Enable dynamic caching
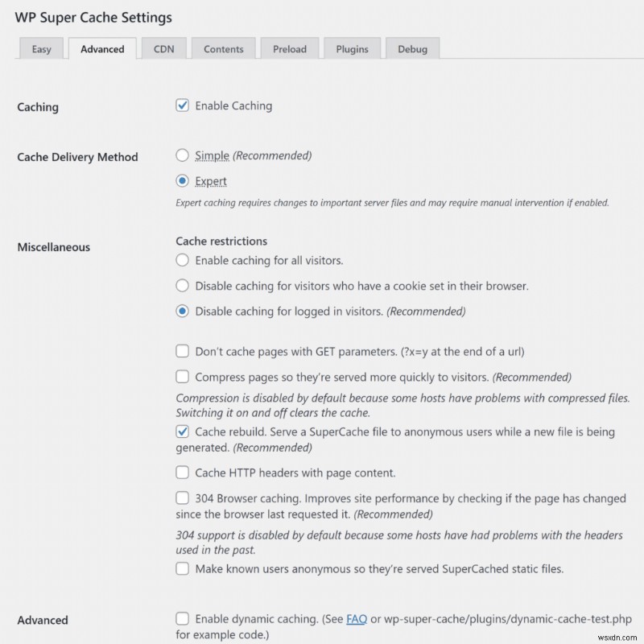This screenshot has height=644, width=644. coord(181,619)
